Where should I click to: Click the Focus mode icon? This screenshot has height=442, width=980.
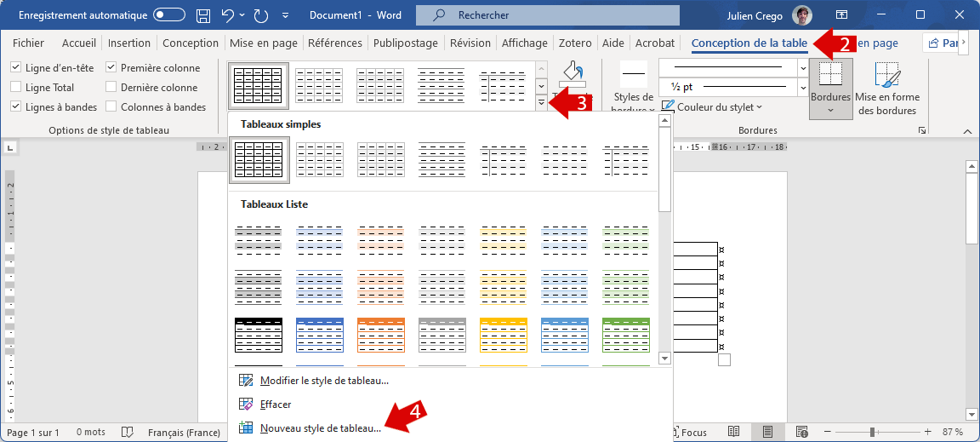click(677, 432)
